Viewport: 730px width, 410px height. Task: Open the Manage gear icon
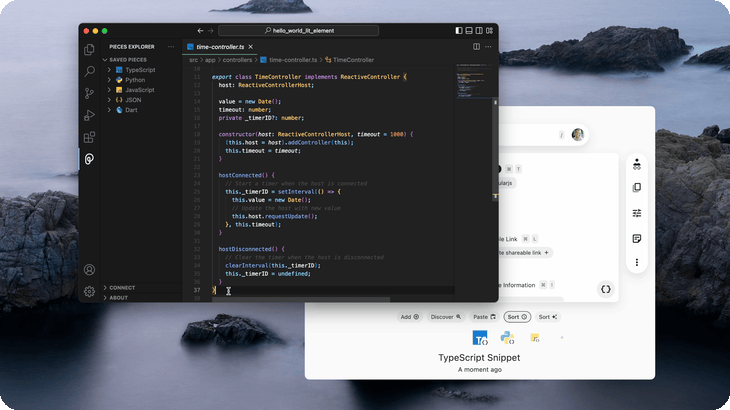click(x=89, y=291)
